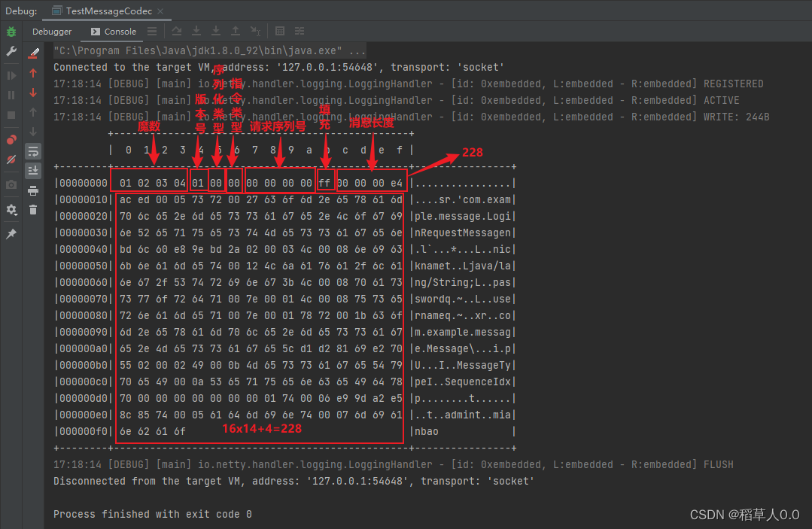Click the gray up arrow in console gutter
Screen dimensions: 812x529
[x=33, y=112]
